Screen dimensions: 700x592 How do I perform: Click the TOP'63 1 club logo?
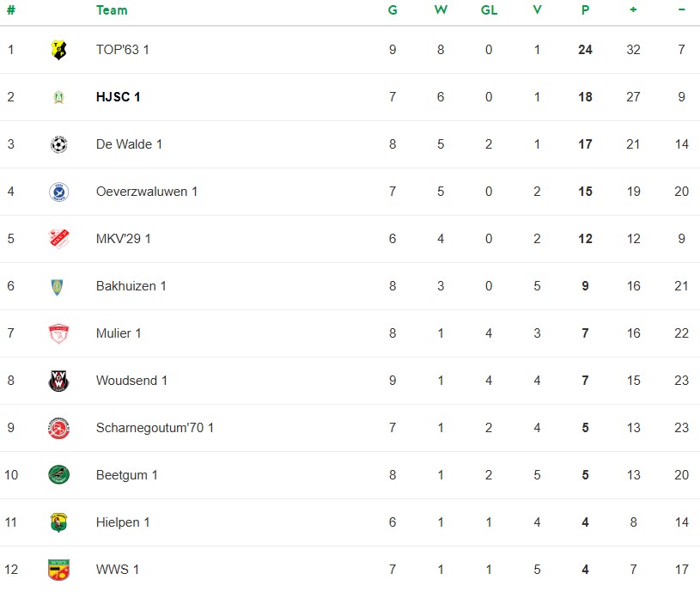[x=58, y=50]
